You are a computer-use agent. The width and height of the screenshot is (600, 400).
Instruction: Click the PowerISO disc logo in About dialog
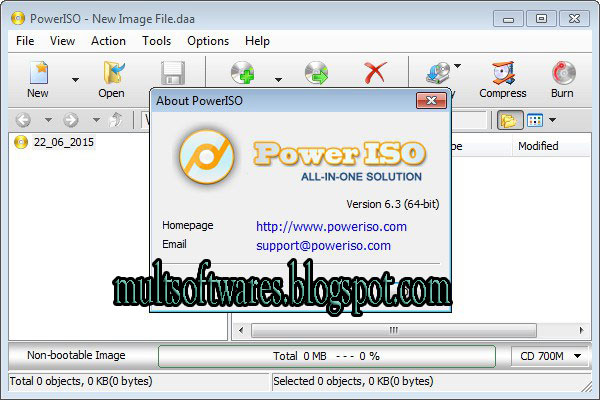pyautogui.click(x=207, y=157)
